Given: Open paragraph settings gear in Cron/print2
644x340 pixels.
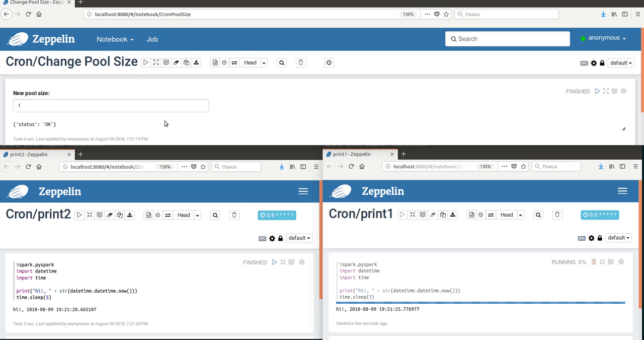Looking at the screenshot, I should tap(302, 262).
